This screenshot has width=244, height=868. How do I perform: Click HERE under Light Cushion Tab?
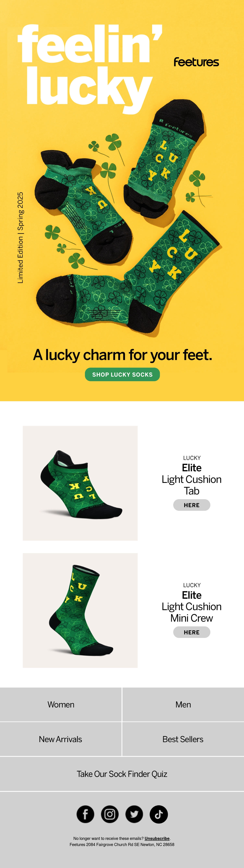[x=192, y=505]
